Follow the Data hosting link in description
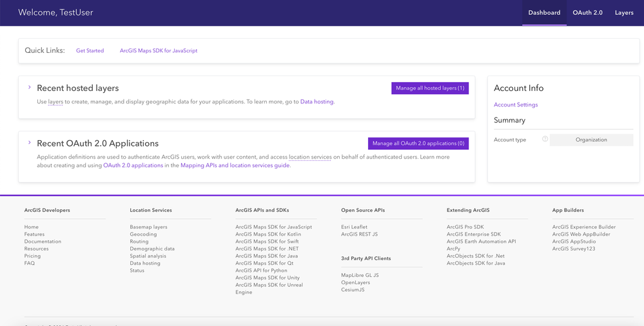The height and width of the screenshot is (326, 644). coord(317,101)
